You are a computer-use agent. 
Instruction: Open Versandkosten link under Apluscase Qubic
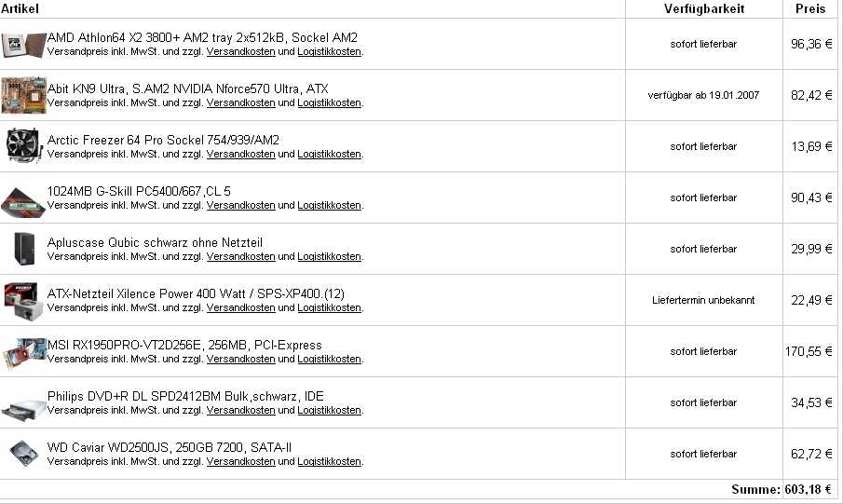pyautogui.click(x=241, y=256)
